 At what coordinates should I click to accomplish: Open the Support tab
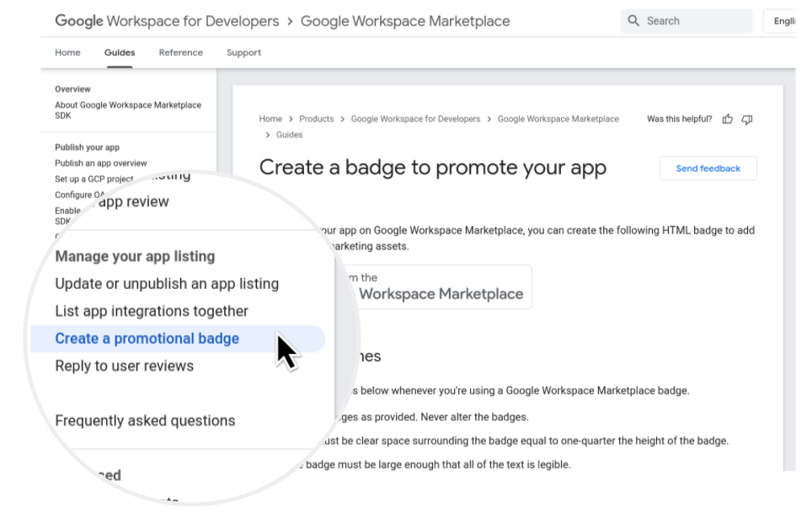pyautogui.click(x=244, y=52)
